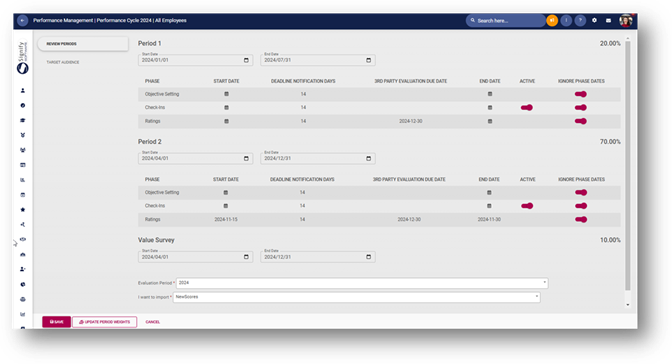This screenshot has height=364, width=672.
Task: Pick Period 2 Objective Setting start date calendar
Action: click(x=226, y=193)
